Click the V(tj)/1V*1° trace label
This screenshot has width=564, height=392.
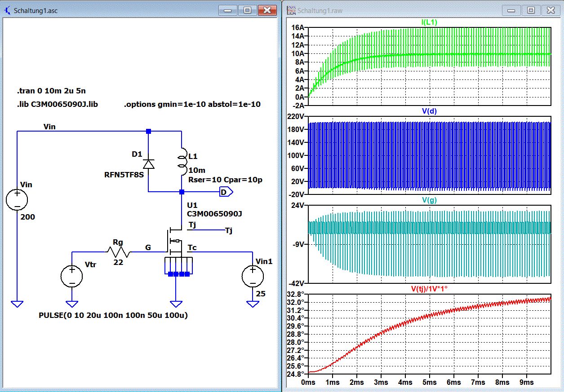pyautogui.click(x=429, y=288)
